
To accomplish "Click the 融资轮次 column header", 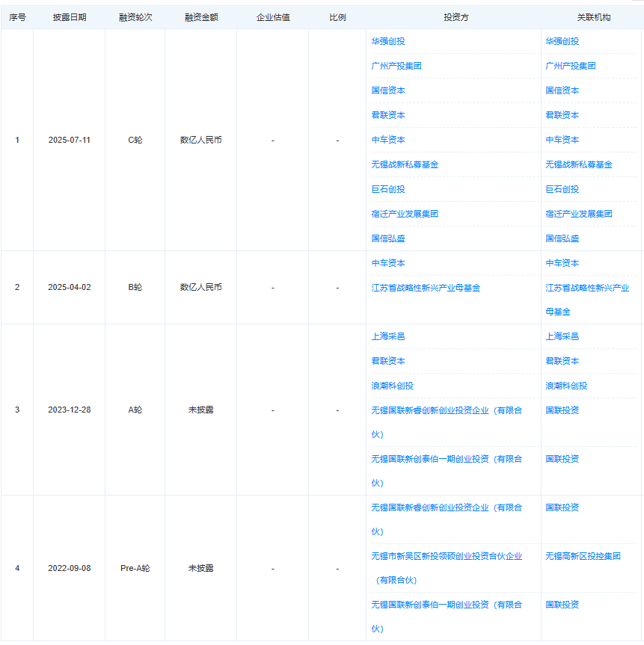I will pos(135,17).
